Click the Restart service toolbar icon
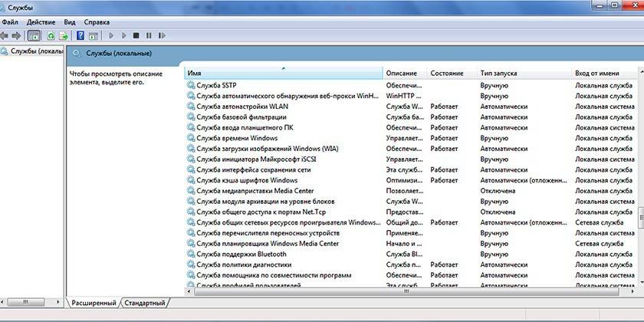This screenshot has height=322, width=644. click(x=160, y=35)
